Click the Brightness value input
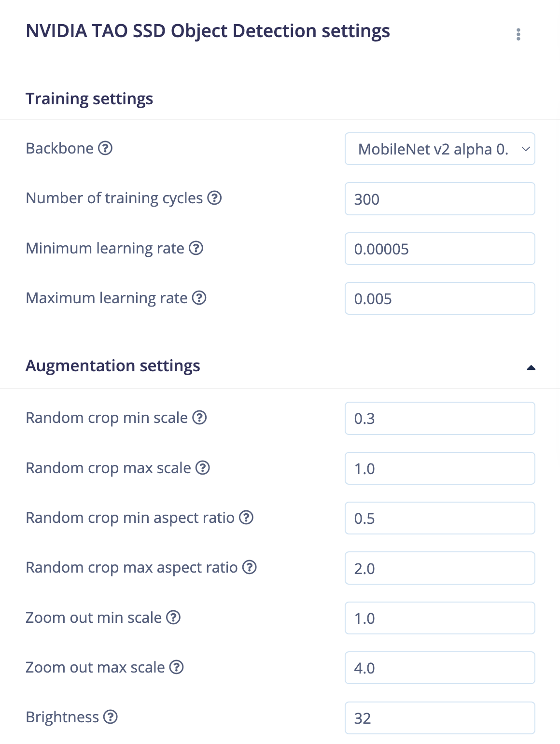The height and width of the screenshot is (744, 560). click(440, 718)
